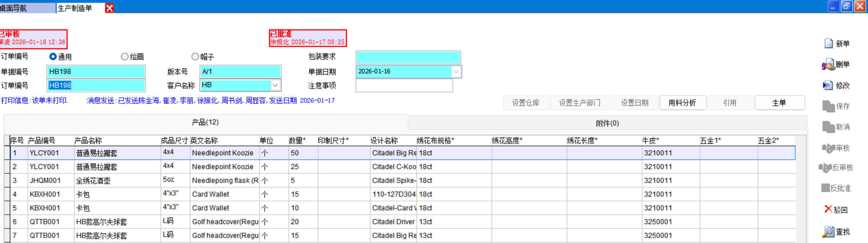Click the 生单 button
This screenshot has width=868, height=243.
779,103
